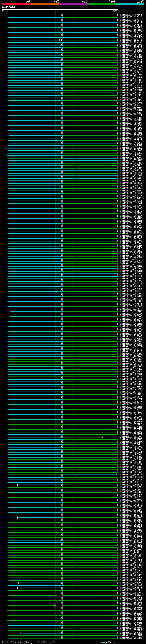146x644 pixels.
Task: Click the orange ~40% identity legend segment
Action: coord(45,4)
